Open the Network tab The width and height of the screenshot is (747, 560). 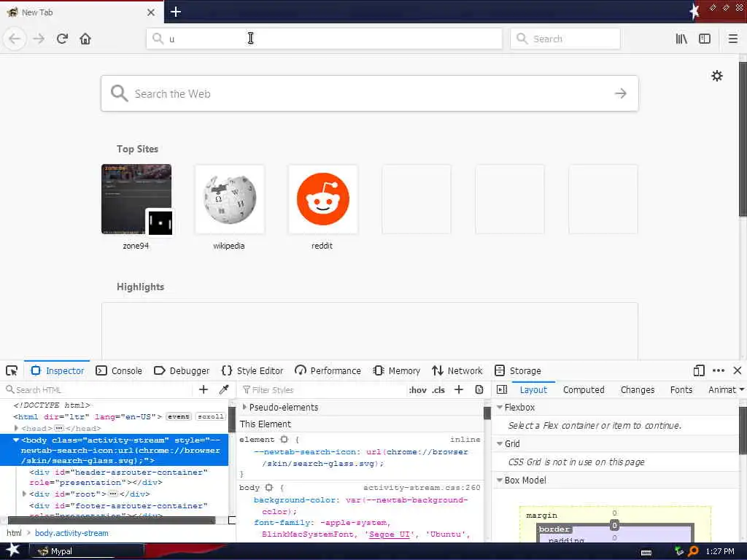click(x=457, y=370)
